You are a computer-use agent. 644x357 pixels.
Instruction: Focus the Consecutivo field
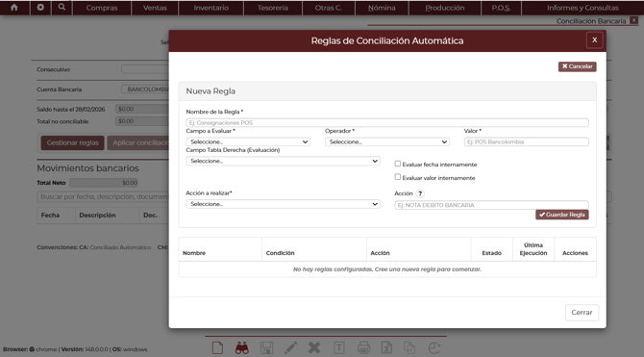click(x=145, y=69)
